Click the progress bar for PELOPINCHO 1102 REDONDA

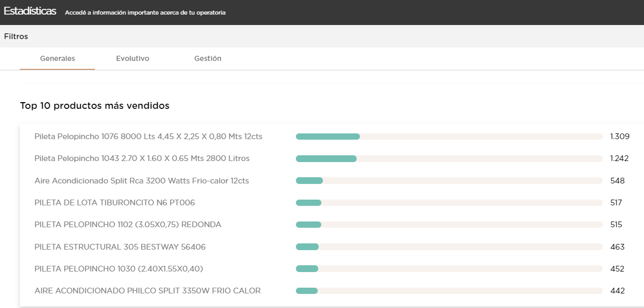coord(449,225)
